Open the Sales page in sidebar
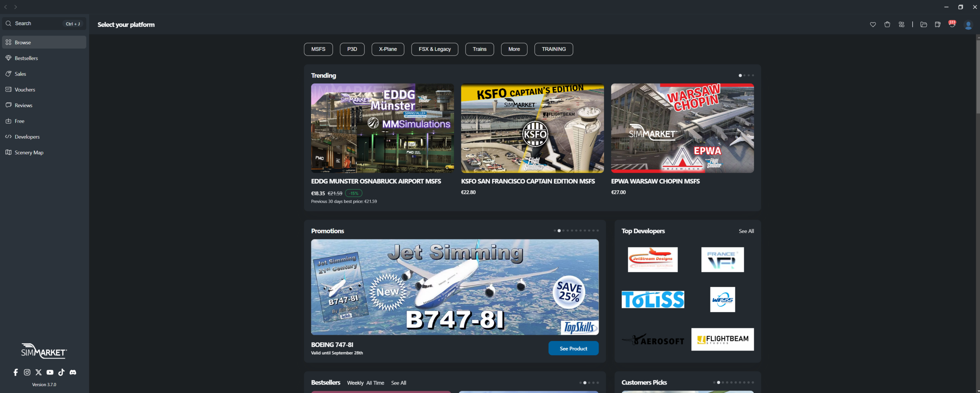 [20, 74]
